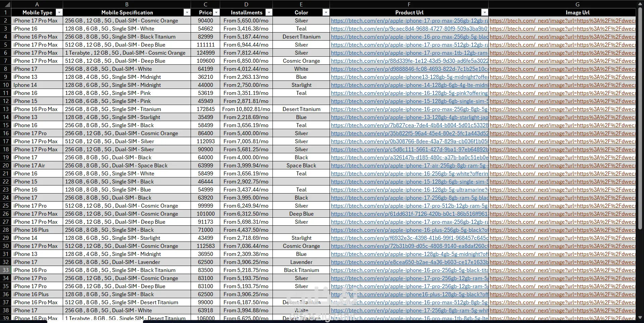Select column B by its header letter
Viewport: 644px width, 323px height.
coord(127,4)
